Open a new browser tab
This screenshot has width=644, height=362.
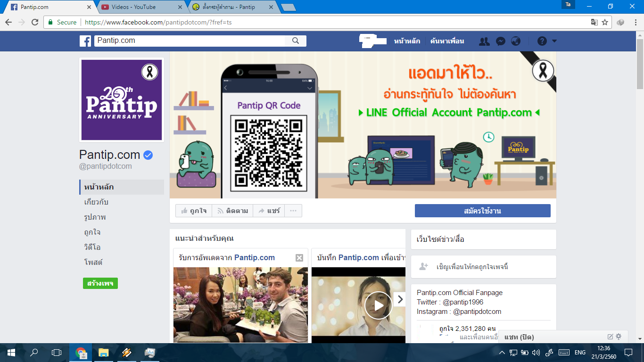[288, 7]
